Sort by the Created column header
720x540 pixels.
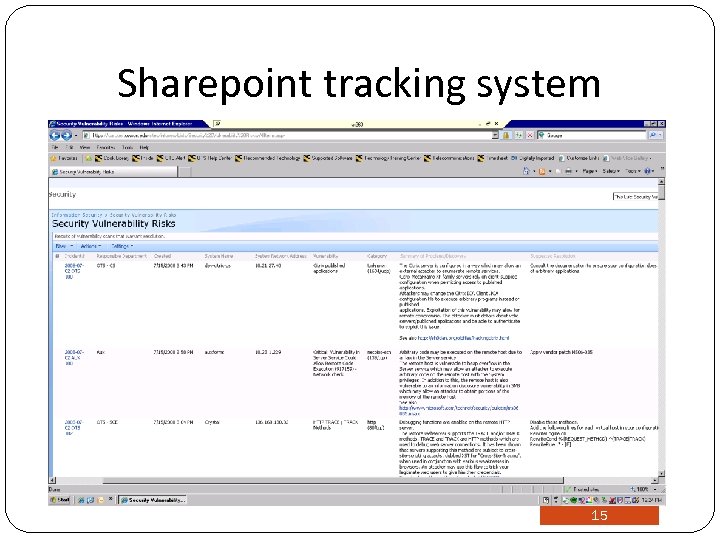(162, 256)
